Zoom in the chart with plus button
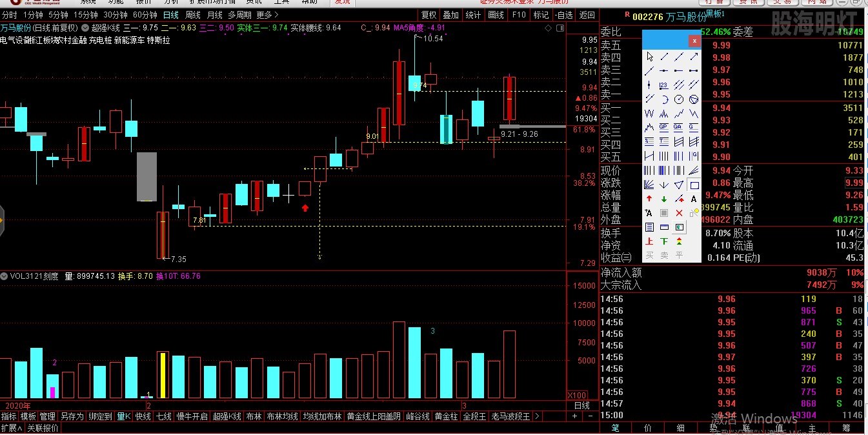This screenshot has height=435, width=868. pyautogui.click(x=574, y=416)
